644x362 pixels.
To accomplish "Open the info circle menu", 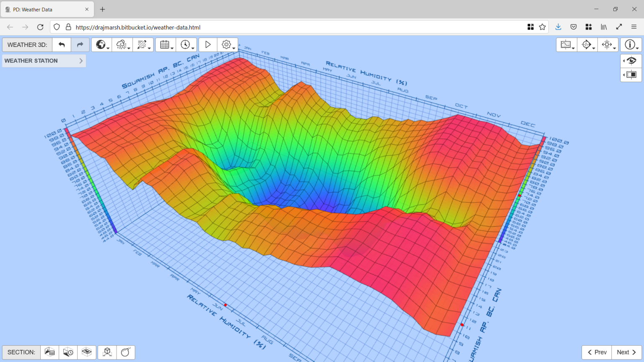I will point(631,45).
